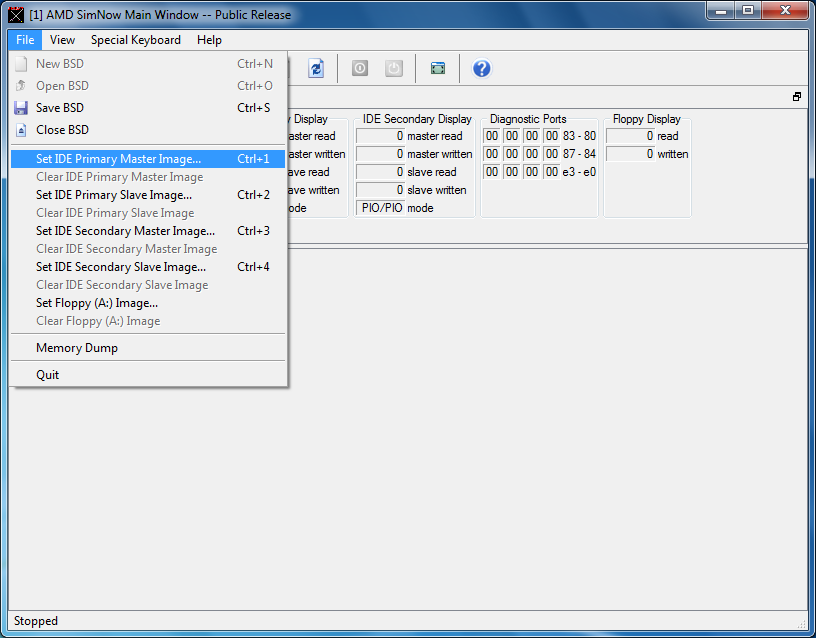Click the green full-screen display icon
This screenshot has height=638, width=816.
[x=438, y=68]
